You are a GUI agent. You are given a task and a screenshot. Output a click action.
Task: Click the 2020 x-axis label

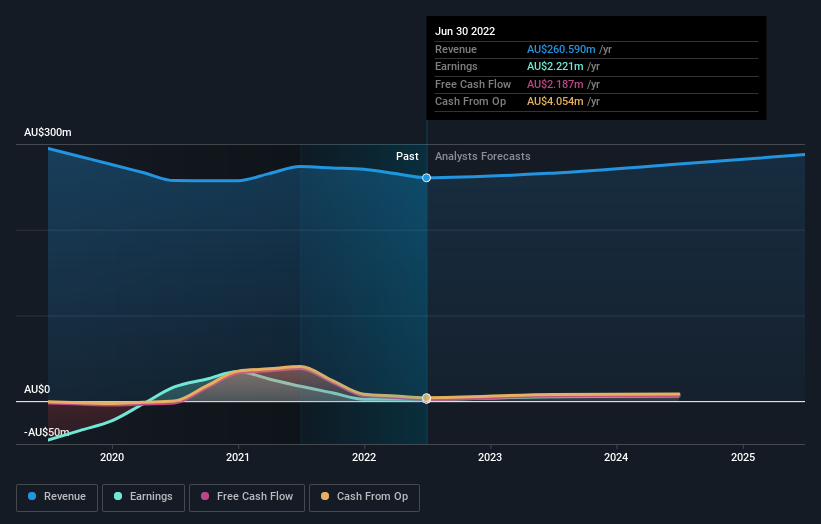(x=112, y=458)
